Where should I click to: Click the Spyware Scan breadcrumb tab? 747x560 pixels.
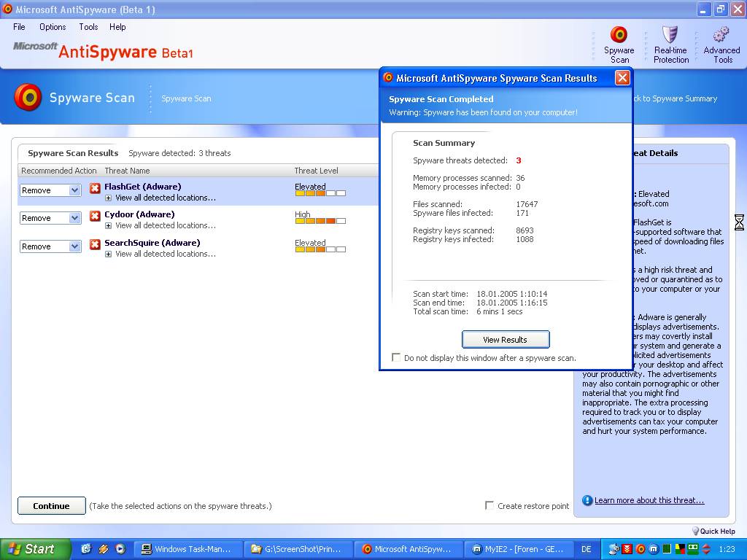pos(186,98)
